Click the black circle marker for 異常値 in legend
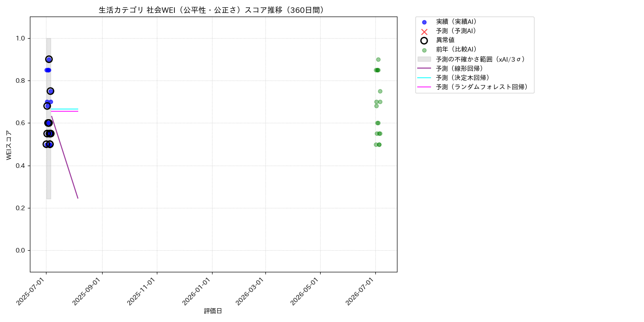 click(x=424, y=40)
